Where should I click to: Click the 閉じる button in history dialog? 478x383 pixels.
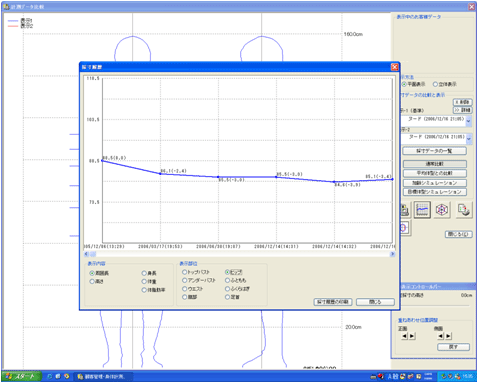[x=375, y=302]
